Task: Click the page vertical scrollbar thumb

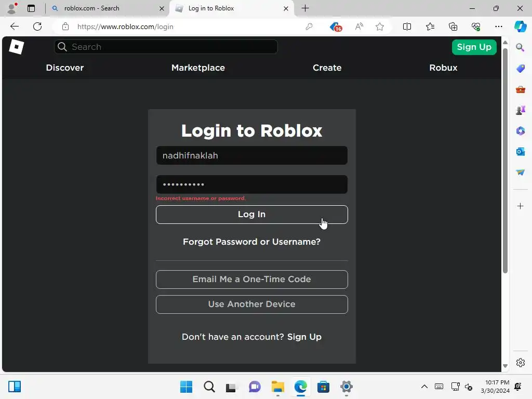Action: [x=505, y=161]
